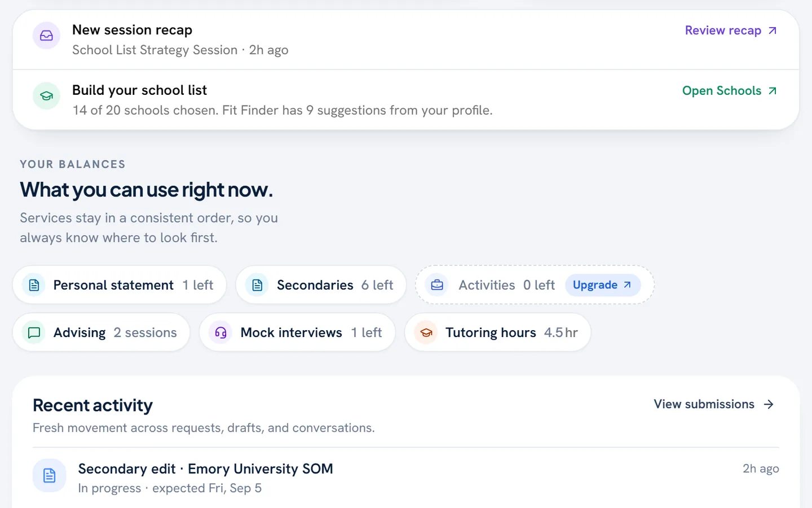
Task: Click the inbox icon beside New session recap
Action: 46,36
